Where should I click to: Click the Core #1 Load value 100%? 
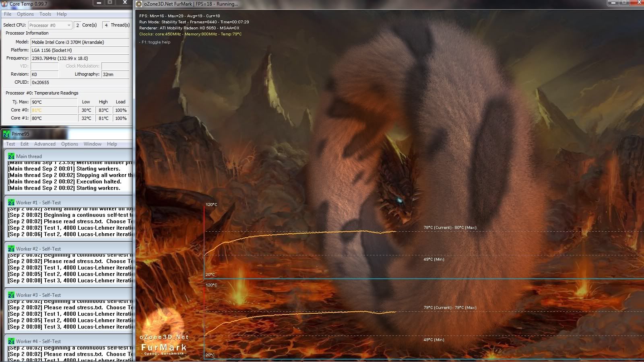click(x=121, y=118)
